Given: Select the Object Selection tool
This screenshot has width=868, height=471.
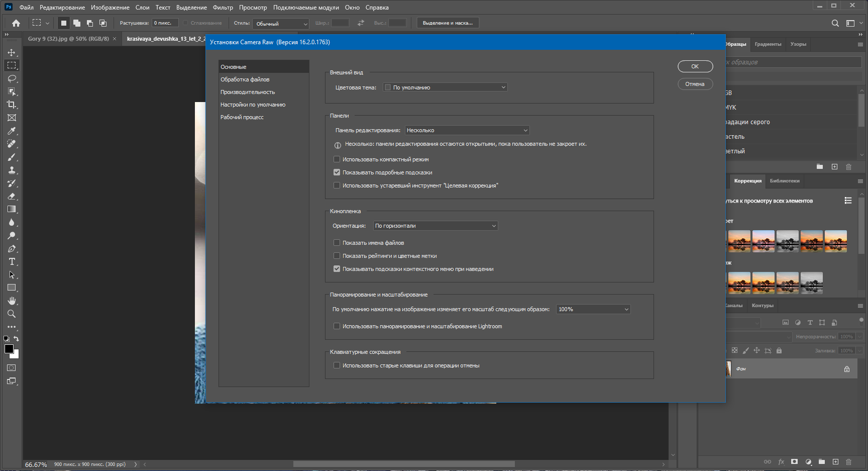Looking at the screenshot, I should point(12,91).
